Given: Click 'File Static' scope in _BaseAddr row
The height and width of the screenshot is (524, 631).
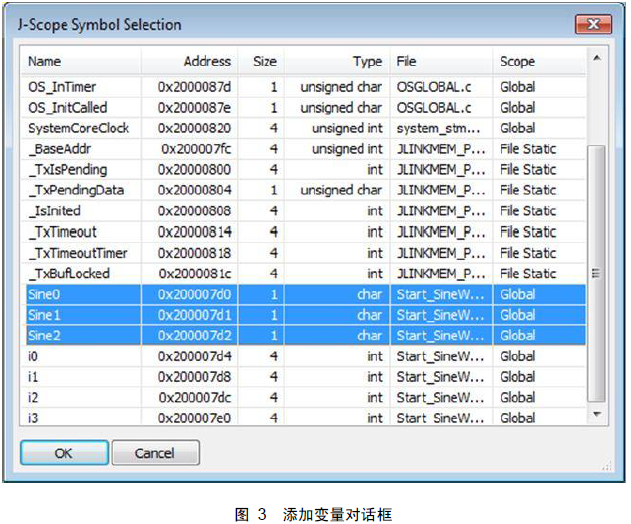Looking at the screenshot, I should (x=528, y=149).
